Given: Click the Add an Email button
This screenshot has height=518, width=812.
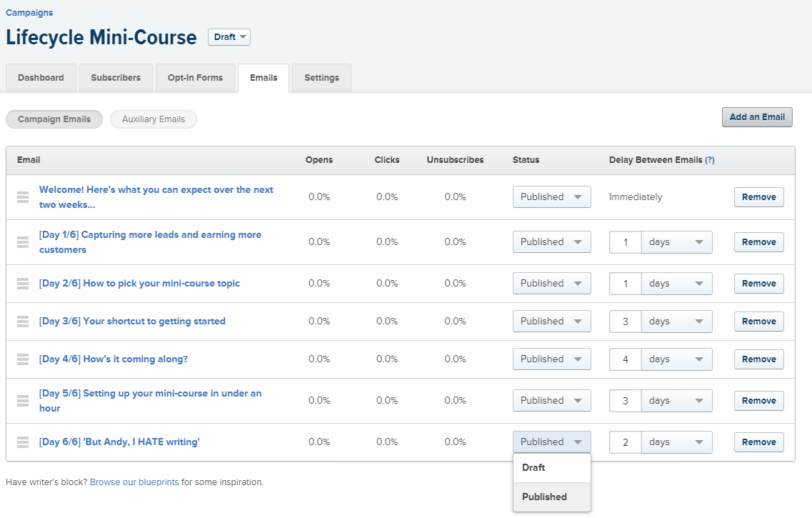Looking at the screenshot, I should [x=757, y=117].
